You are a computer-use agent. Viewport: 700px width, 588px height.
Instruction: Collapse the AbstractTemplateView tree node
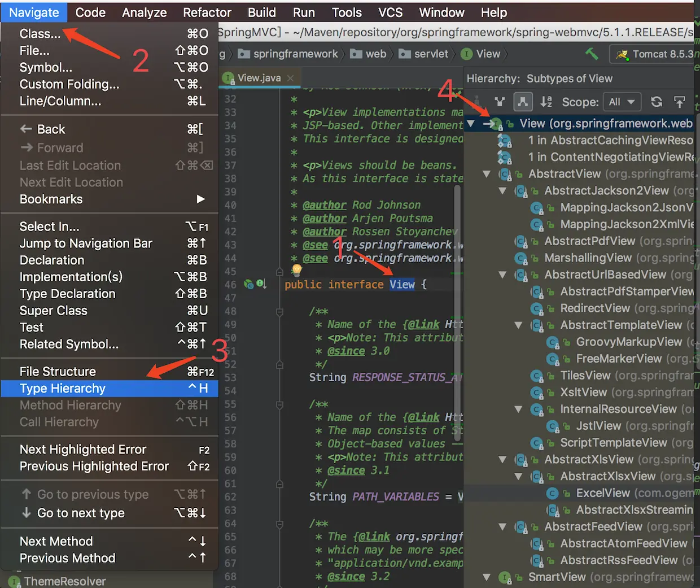[x=518, y=325]
